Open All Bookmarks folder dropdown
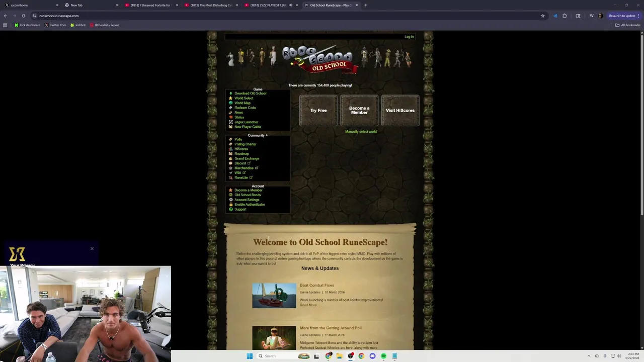644x362 pixels. point(627,25)
